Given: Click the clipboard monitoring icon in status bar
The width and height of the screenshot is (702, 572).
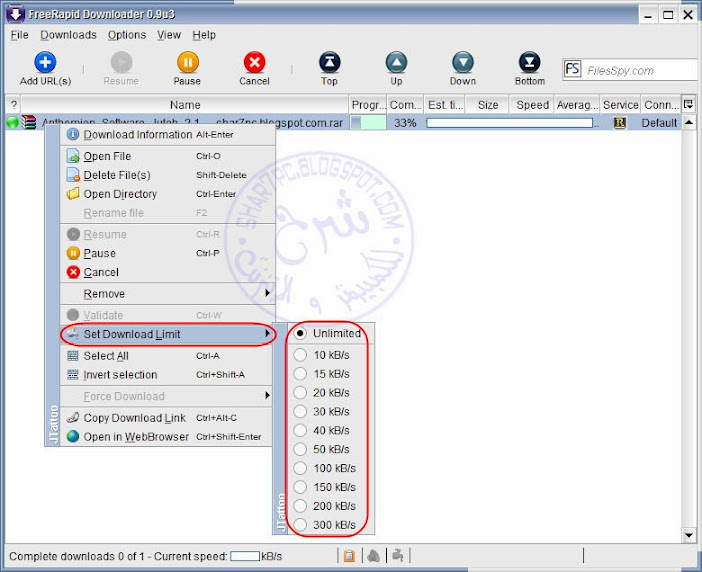Looking at the screenshot, I should [349, 556].
